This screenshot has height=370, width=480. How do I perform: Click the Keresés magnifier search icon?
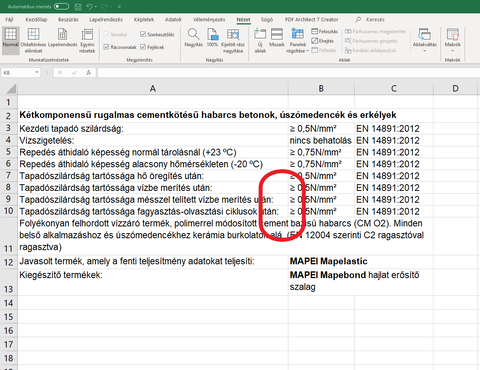tap(358, 20)
